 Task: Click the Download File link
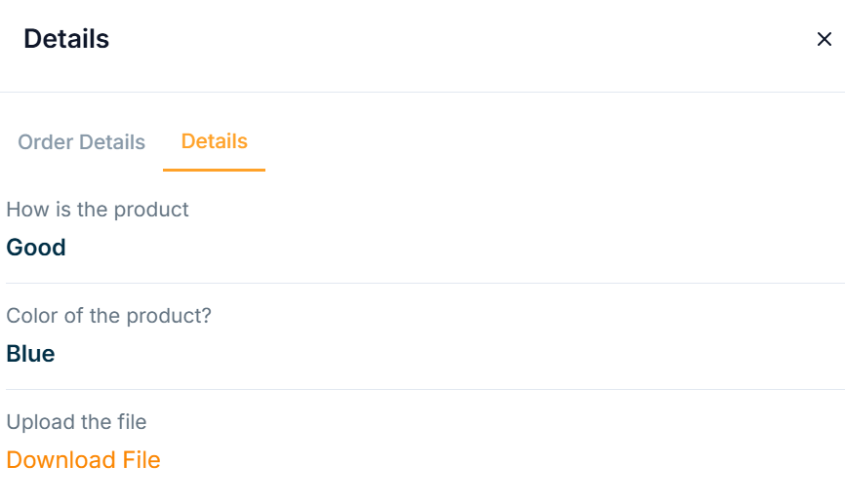[x=83, y=460]
